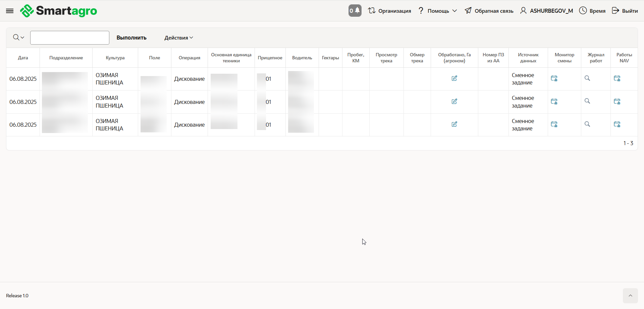The height and width of the screenshot is (309, 644).
Task: Open the hamburger navigation menu
Action: [x=10, y=11]
